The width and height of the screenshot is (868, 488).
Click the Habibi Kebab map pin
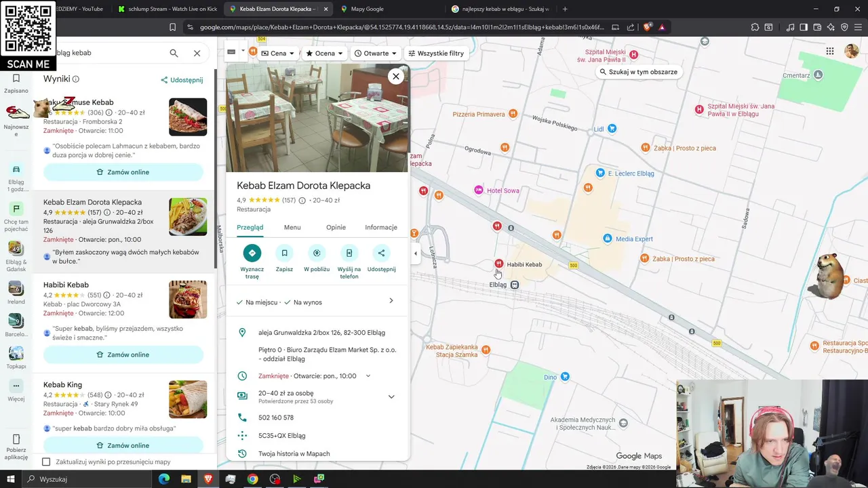pyautogui.click(x=499, y=264)
